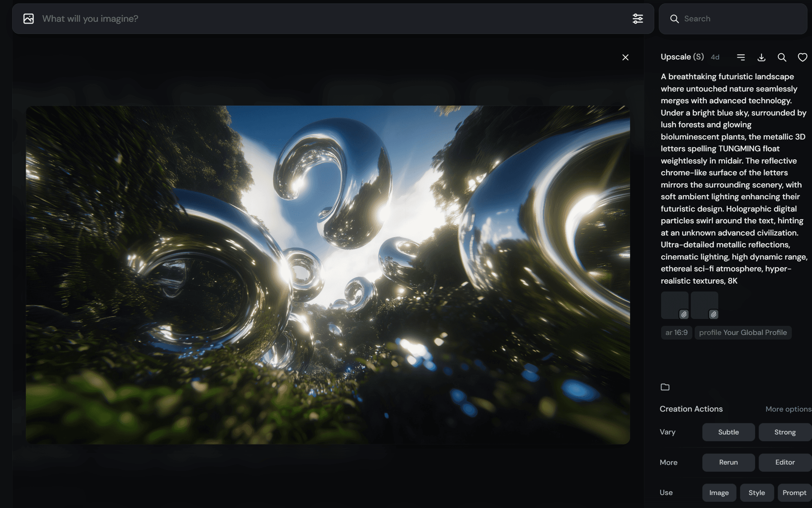The image size is (812, 508).
Task: Click the folder icon to organize image
Action: 665,387
